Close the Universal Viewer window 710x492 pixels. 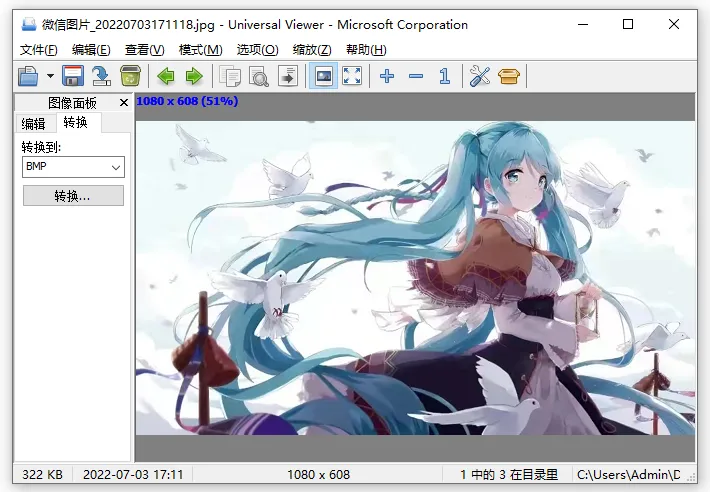(x=674, y=24)
